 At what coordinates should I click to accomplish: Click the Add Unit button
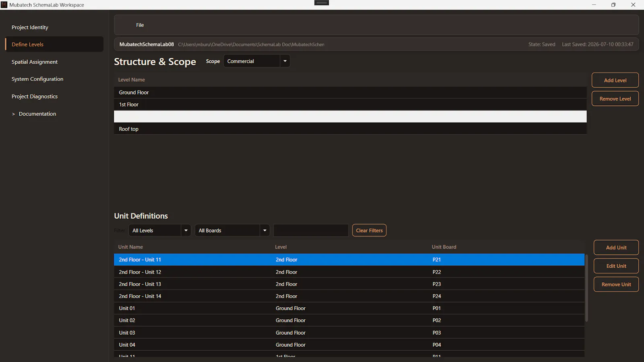pyautogui.click(x=616, y=247)
